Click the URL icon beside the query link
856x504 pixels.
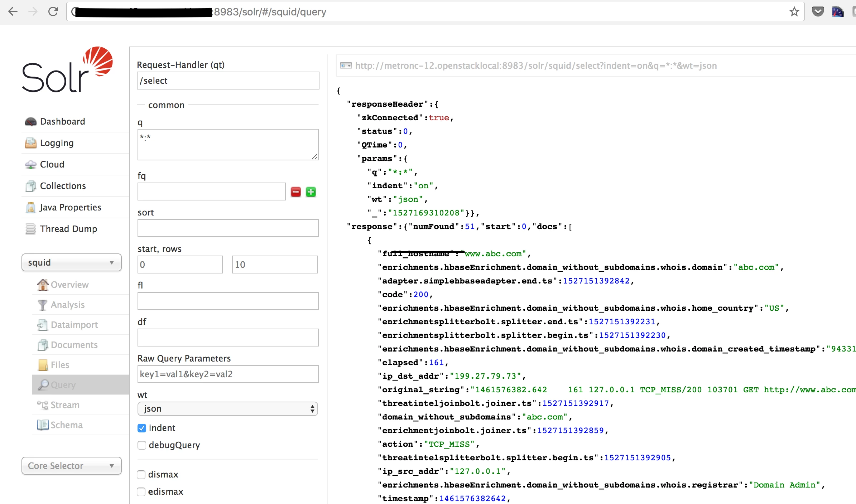[x=346, y=66]
